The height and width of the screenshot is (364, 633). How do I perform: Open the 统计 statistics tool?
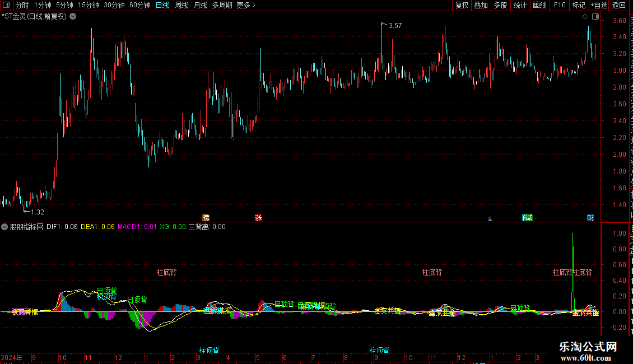(x=520, y=5)
